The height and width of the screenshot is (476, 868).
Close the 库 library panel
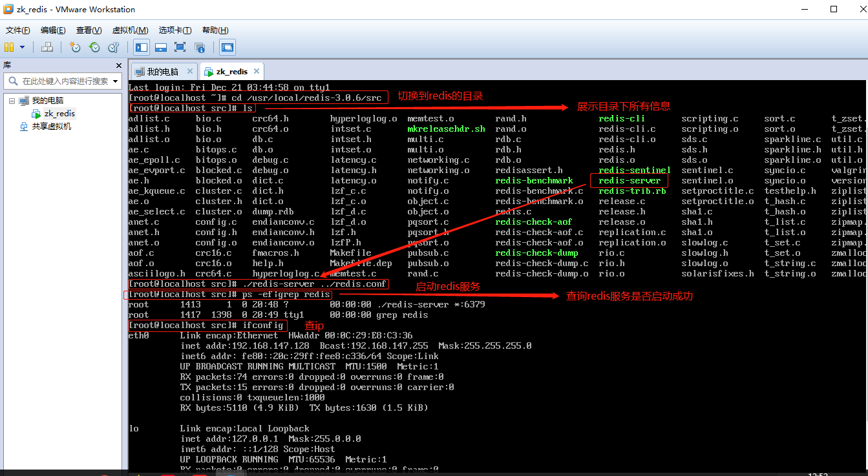click(119, 65)
